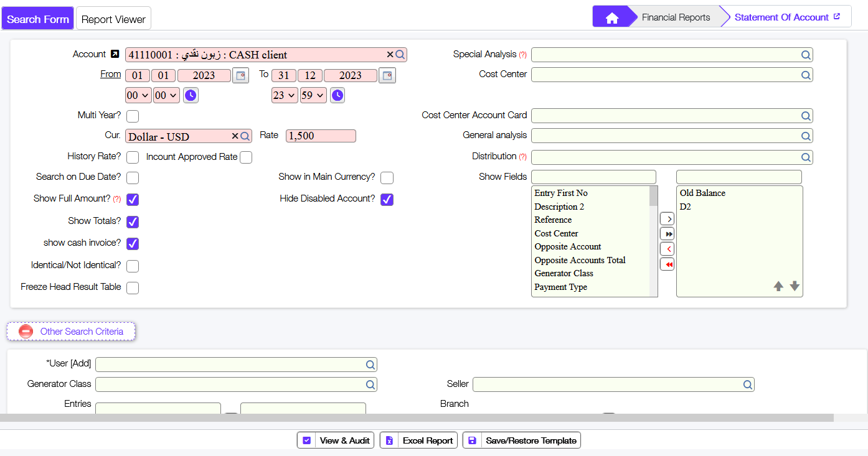This screenshot has width=868, height=456.
Task: Open the Account card arrow icon
Action: coord(115,54)
